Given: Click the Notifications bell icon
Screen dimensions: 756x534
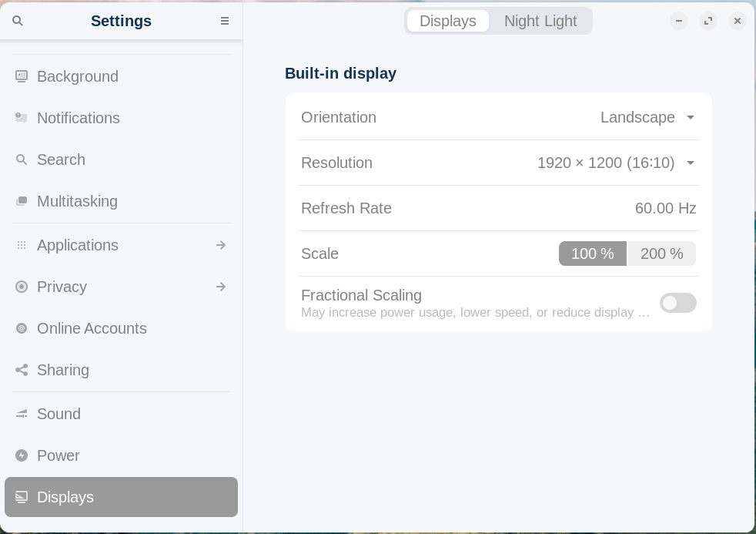Looking at the screenshot, I should [x=22, y=118].
